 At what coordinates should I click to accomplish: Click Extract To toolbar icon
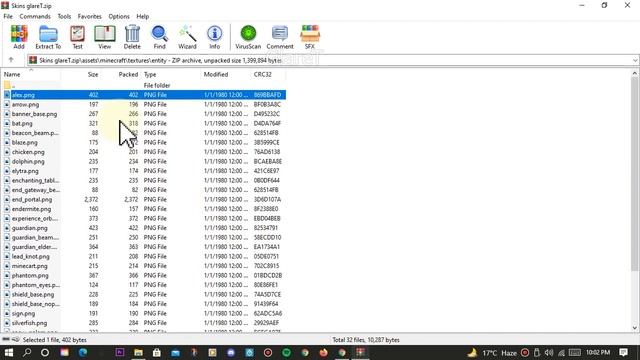pyautogui.click(x=48, y=37)
